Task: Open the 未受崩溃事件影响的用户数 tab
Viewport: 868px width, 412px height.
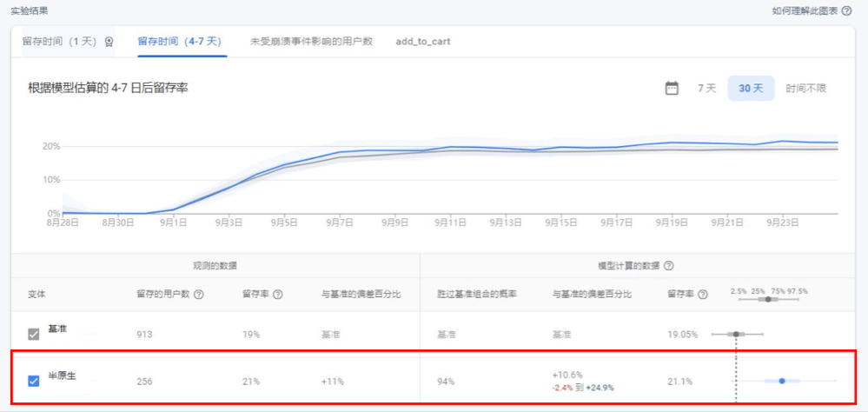Action: point(311,42)
